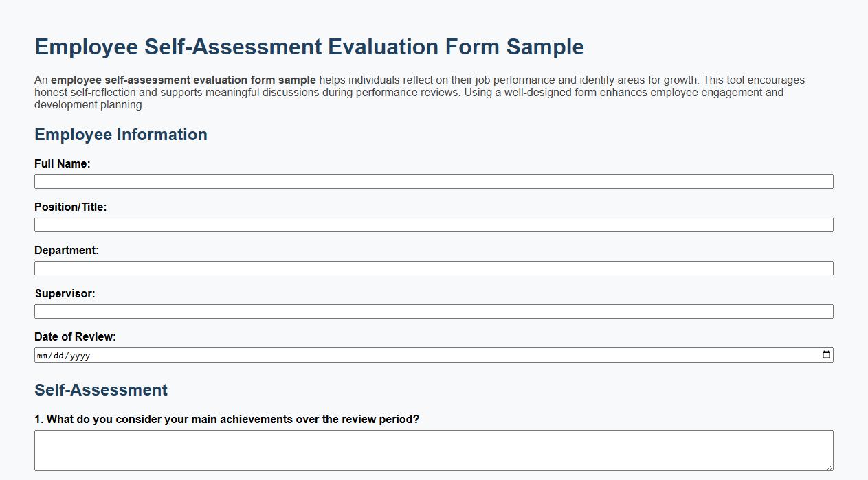This screenshot has height=480, width=868.
Task: Click the month segment of the date input
Action: point(43,355)
